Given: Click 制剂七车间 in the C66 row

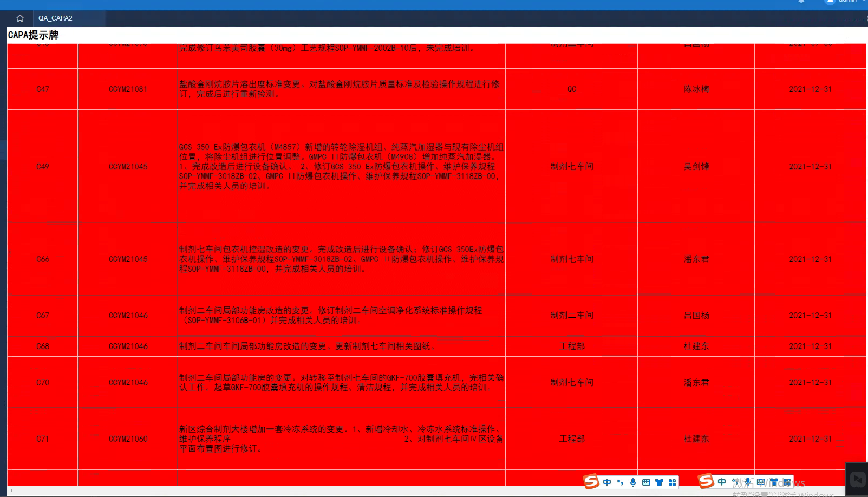Looking at the screenshot, I should click(x=572, y=259).
